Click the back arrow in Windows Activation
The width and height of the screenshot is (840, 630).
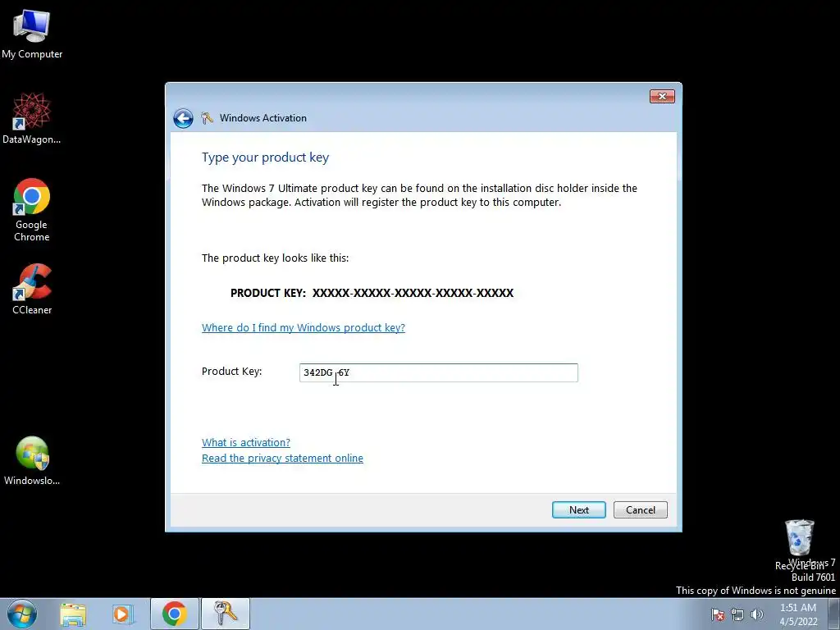[x=183, y=118]
